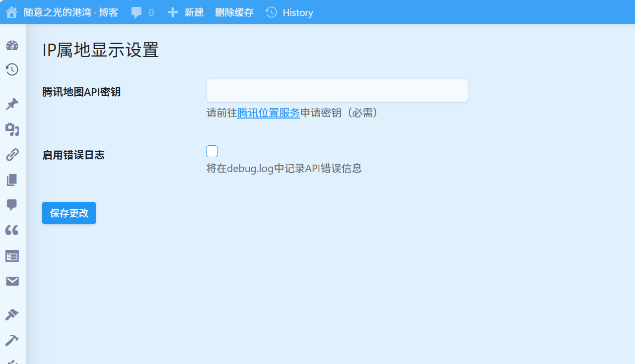Open Appearance via the paintbrush icon

[12, 314]
